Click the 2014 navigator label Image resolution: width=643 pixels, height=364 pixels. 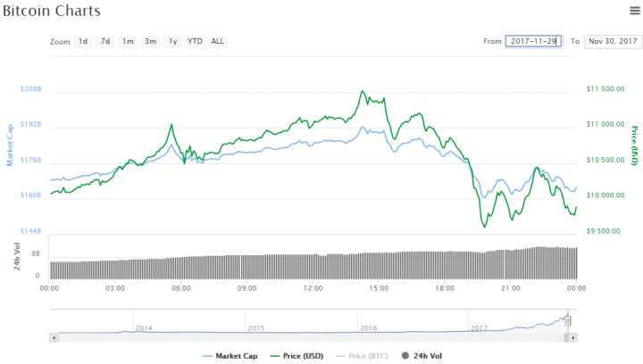[x=144, y=328]
